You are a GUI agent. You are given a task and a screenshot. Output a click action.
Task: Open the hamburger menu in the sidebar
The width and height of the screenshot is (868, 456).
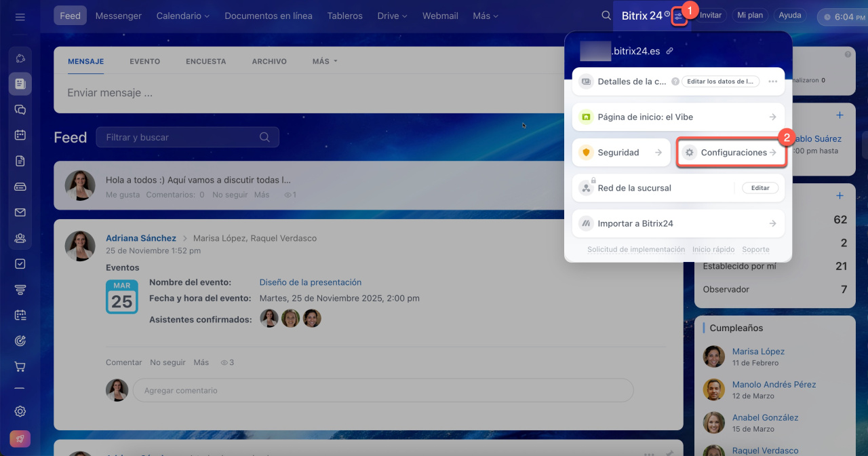[20, 17]
